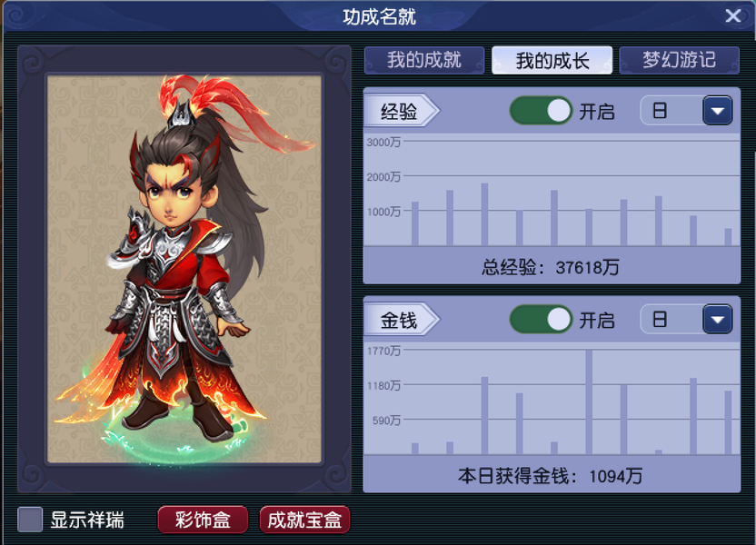The image size is (756, 545).
Task: Click the tallest bar in 经验 chart
Action: tap(484, 214)
